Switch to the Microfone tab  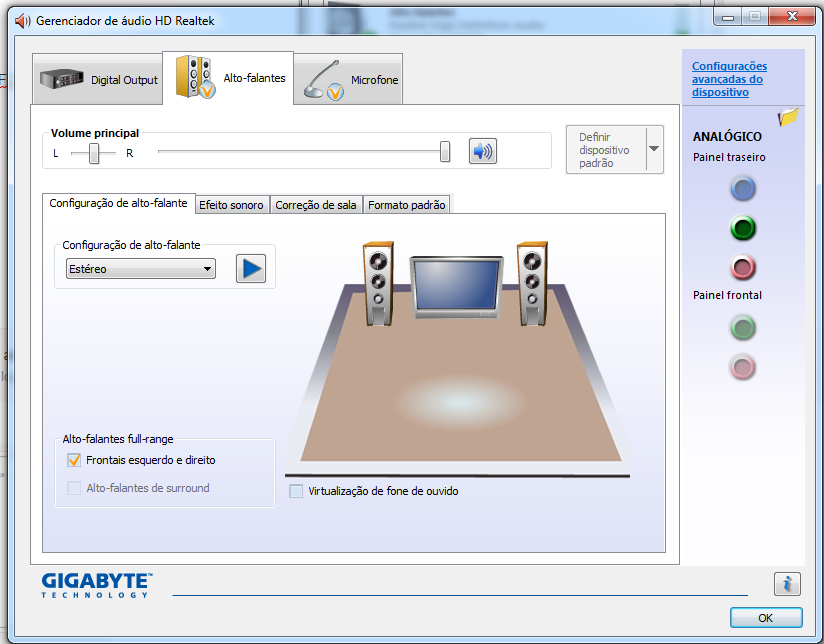pos(348,80)
